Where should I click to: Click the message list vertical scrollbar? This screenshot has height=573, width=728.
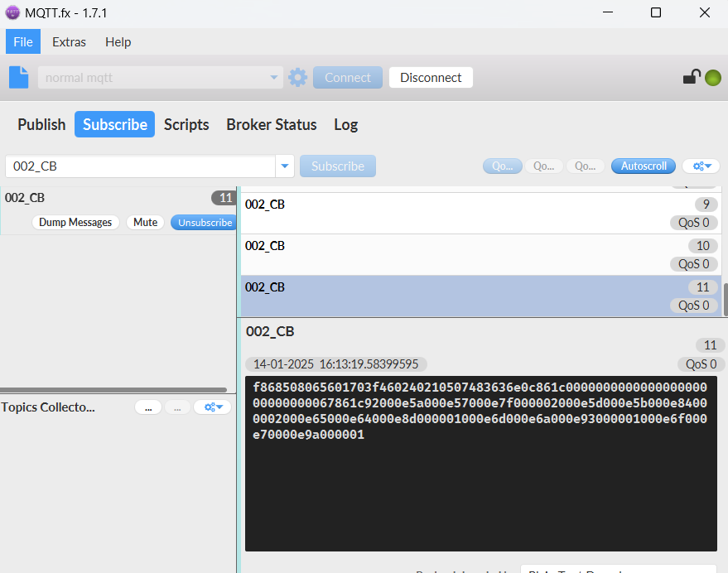tap(725, 300)
